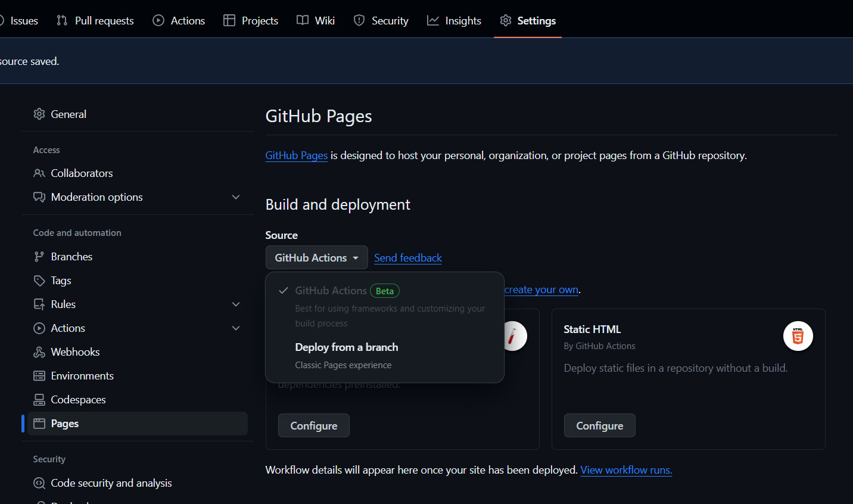Select Pages in settings sidebar
Image resolution: width=853 pixels, height=504 pixels.
(x=138, y=424)
